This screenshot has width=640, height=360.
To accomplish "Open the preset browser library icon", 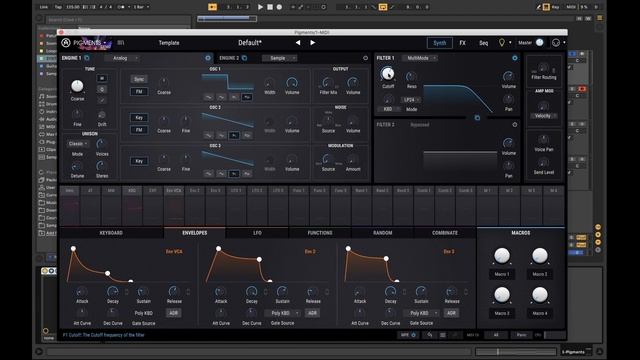I will [x=121, y=42].
